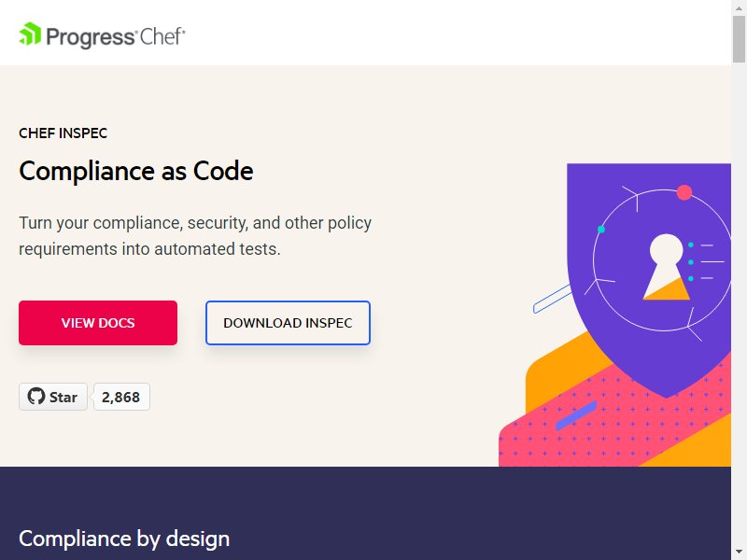The image size is (747, 560).
Task: Click the Compliance by design heading
Action: pyautogui.click(x=124, y=539)
